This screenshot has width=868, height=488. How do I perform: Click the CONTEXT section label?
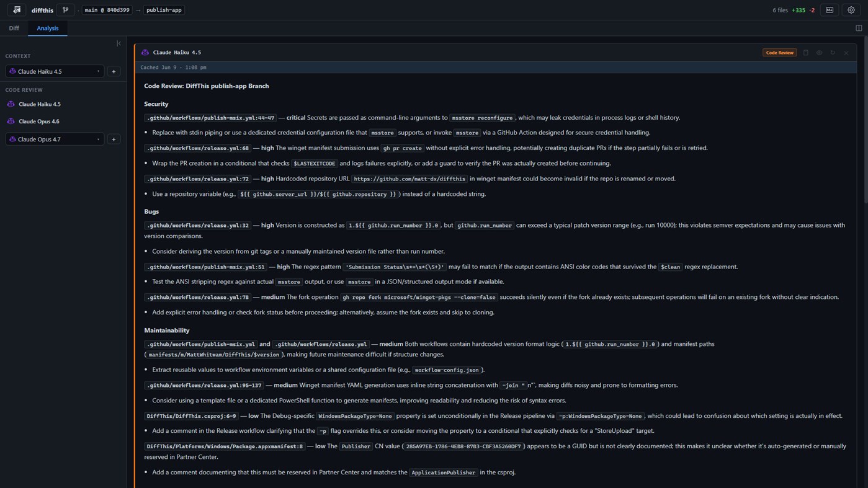click(x=18, y=56)
